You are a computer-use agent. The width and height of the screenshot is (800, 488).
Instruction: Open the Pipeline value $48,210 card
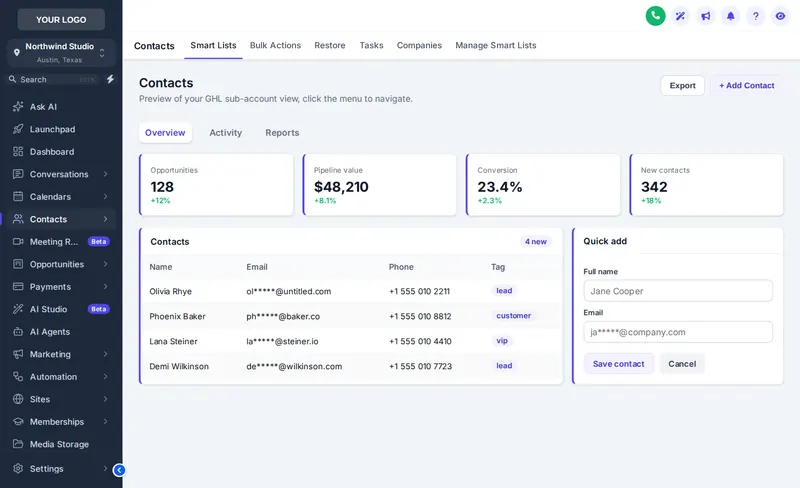[x=380, y=185]
